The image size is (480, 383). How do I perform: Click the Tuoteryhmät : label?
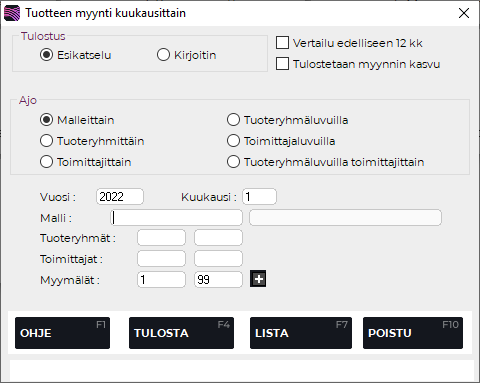pos(78,238)
